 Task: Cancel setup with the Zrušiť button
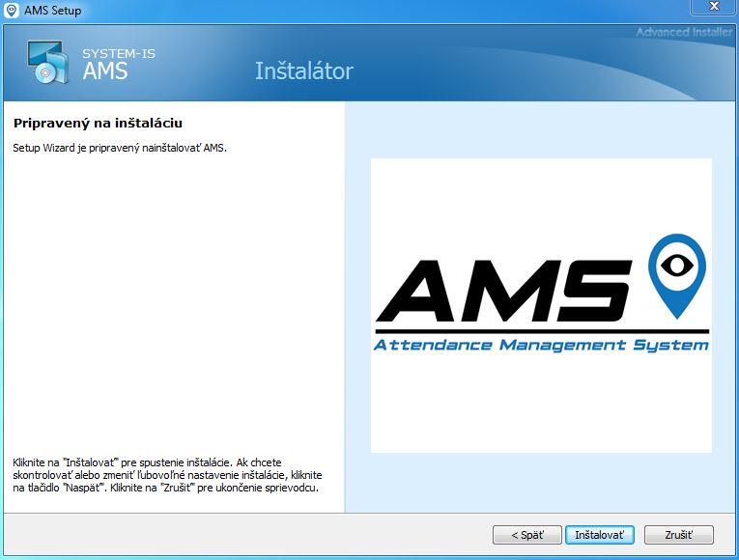(679, 535)
